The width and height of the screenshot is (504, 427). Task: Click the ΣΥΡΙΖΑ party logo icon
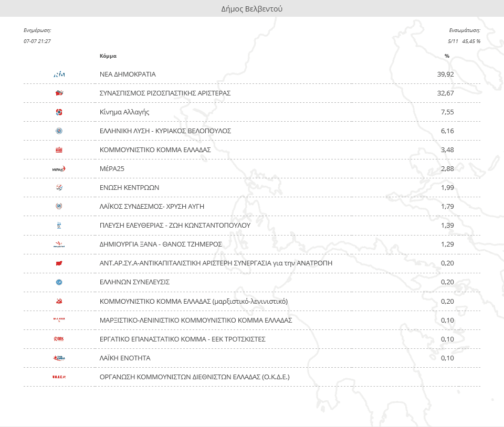(59, 93)
